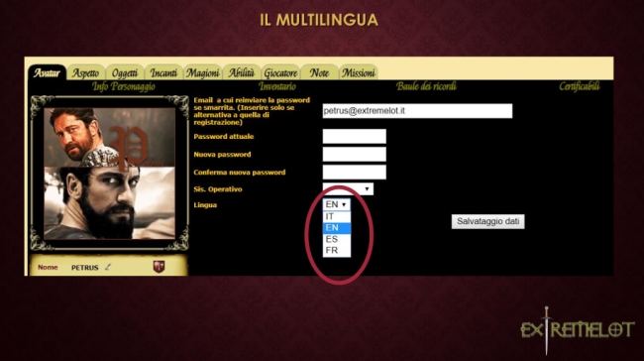The height and width of the screenshot is (361, 644).
Task: Focus the Password attuale field
Action: [354, 136]
